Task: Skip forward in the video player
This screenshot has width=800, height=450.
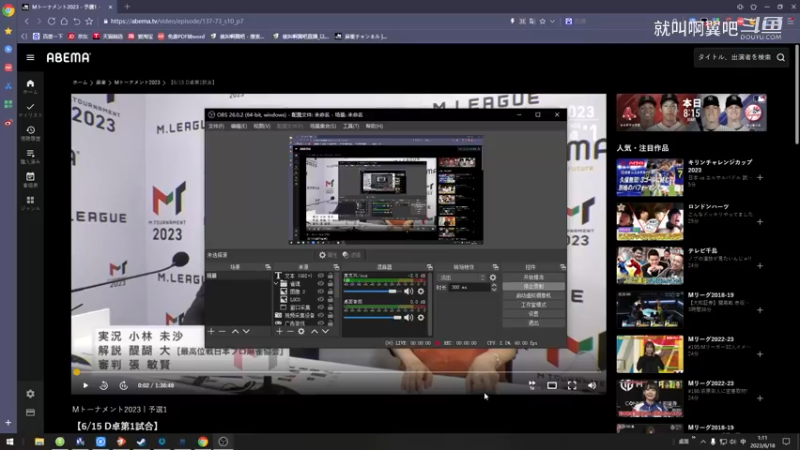Action: tap(123, 385)
